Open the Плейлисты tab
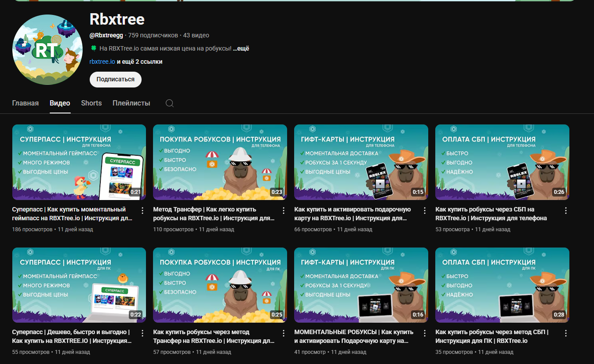The height and width of the screenshot is (364, 594). click(131, 103)
